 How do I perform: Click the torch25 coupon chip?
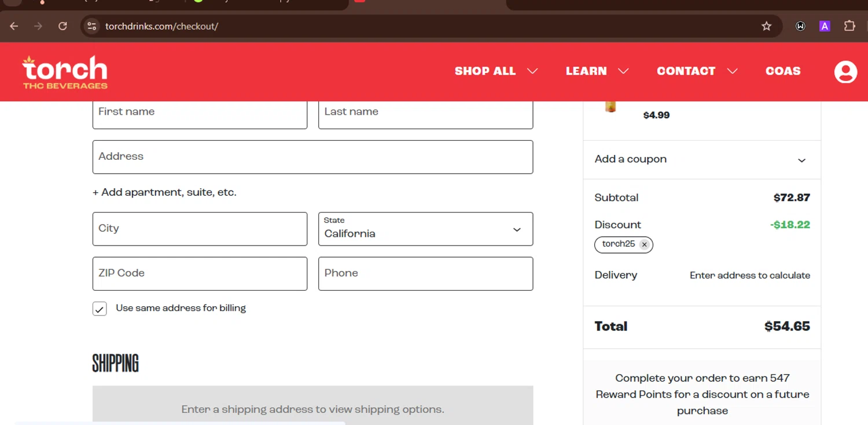tap(624, 244)
